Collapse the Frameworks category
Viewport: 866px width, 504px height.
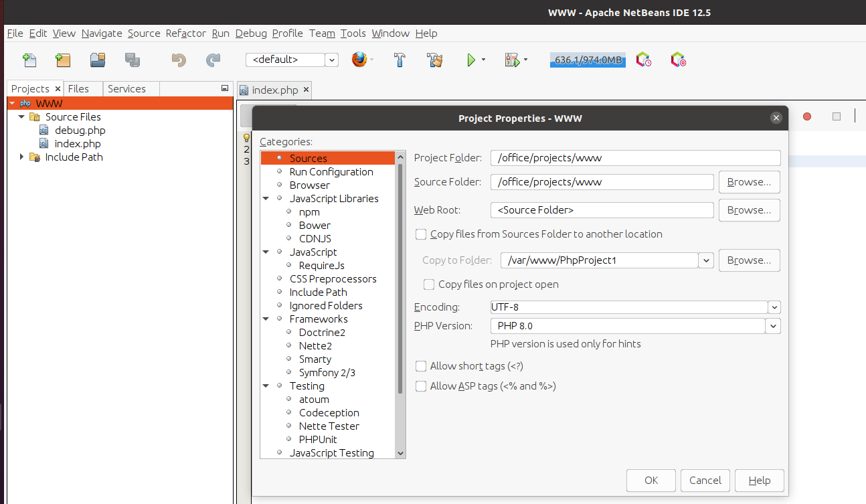click(266, 319)
